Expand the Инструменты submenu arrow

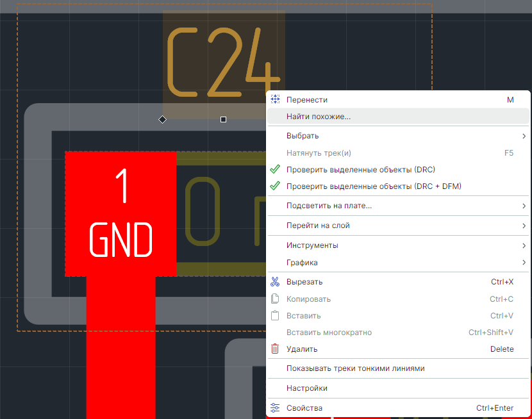click(x=524, y=245)
